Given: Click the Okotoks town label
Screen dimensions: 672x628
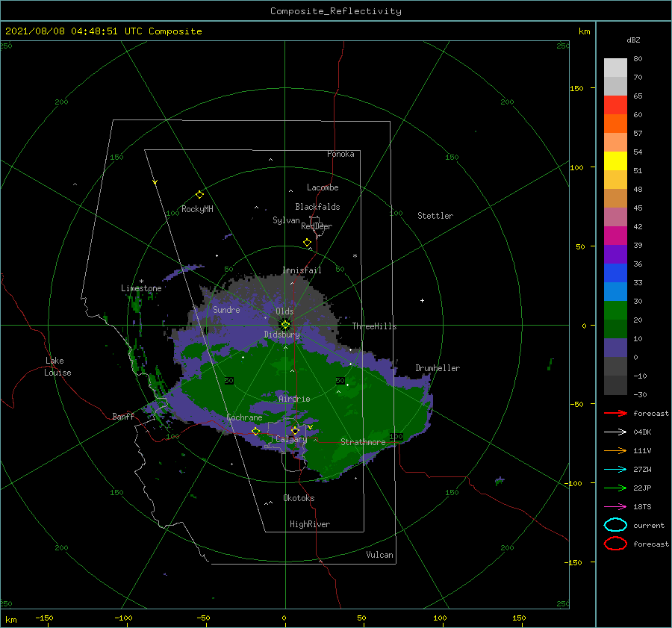Looking at the screenshot, I should pyautogui.click(x=299, y=497).
